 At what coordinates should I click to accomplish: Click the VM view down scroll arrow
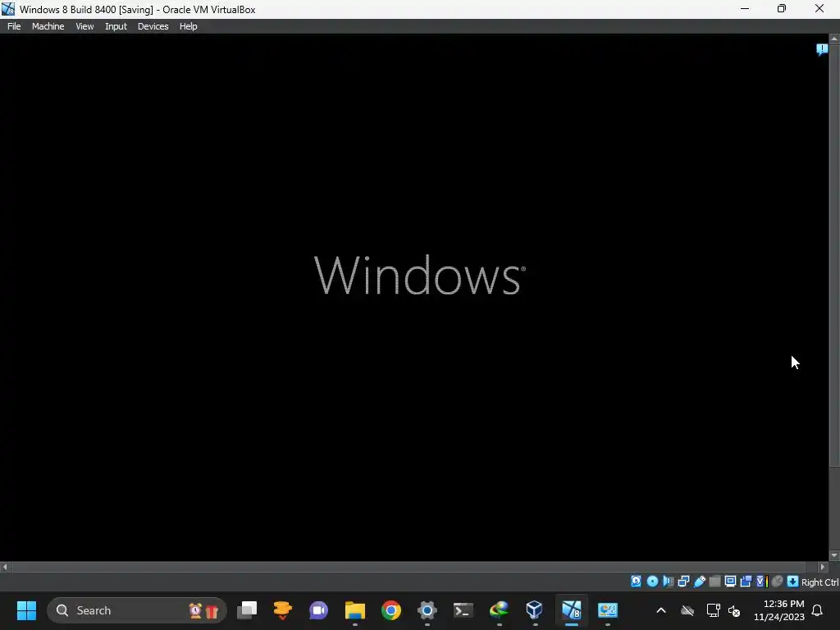click(834, 556)
